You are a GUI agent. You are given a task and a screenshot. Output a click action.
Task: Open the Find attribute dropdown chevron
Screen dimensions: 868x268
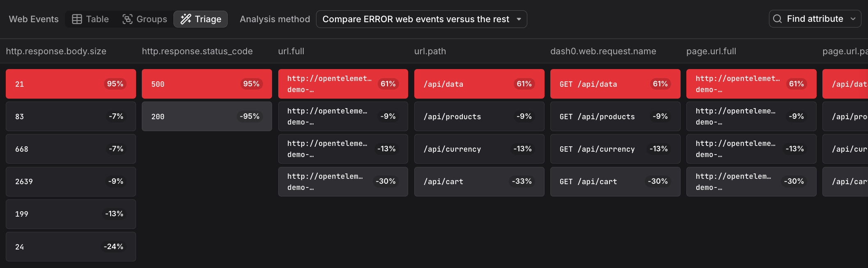(853, 19)
